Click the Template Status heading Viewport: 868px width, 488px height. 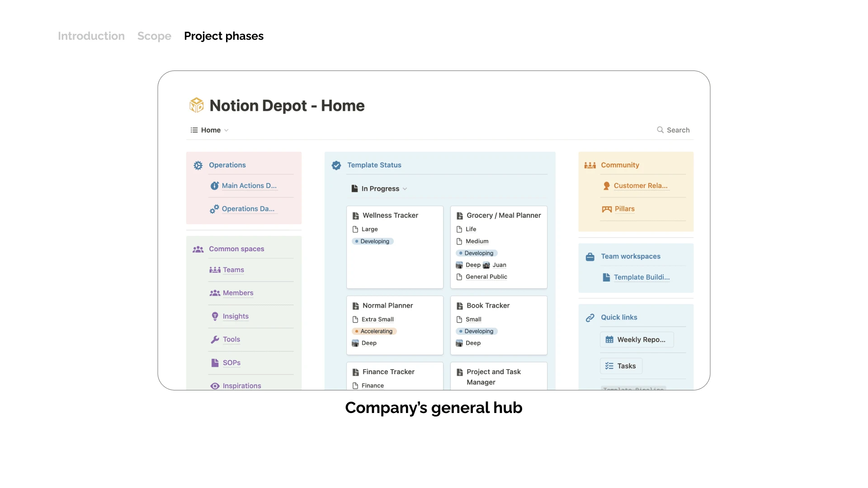click(374, 165)
